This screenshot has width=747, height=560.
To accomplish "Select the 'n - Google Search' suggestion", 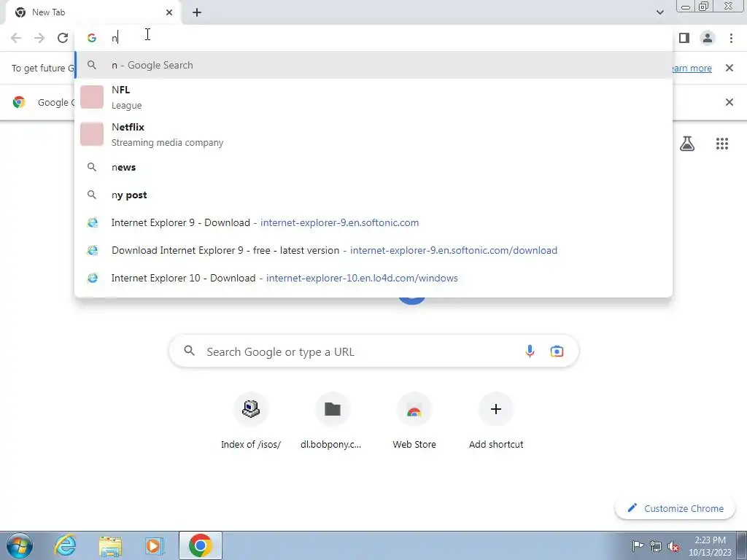I will [x=373, y=65].
